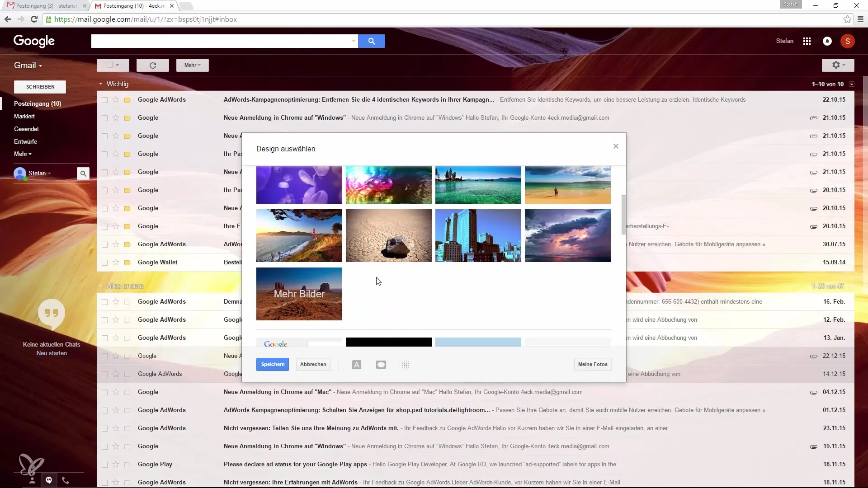Open the notifications bell icon
The width and height of the screenshot is (868, 488).
pos(827,41)
